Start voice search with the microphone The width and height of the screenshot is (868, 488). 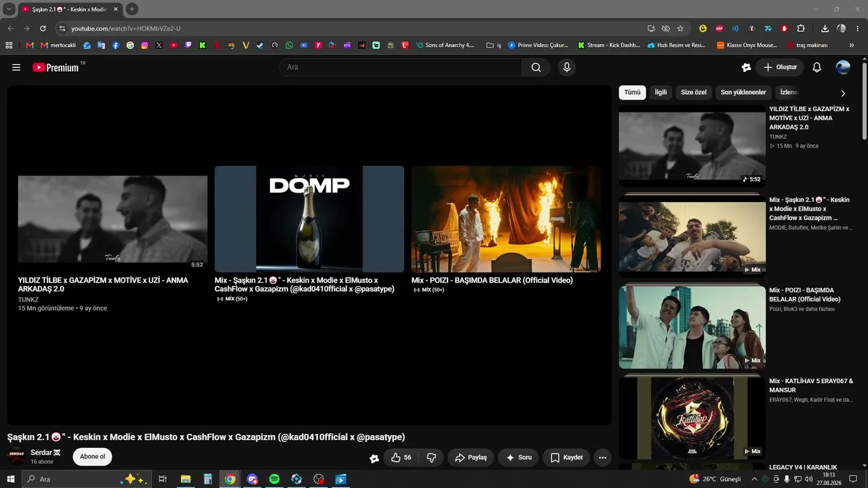coord(567,67)
